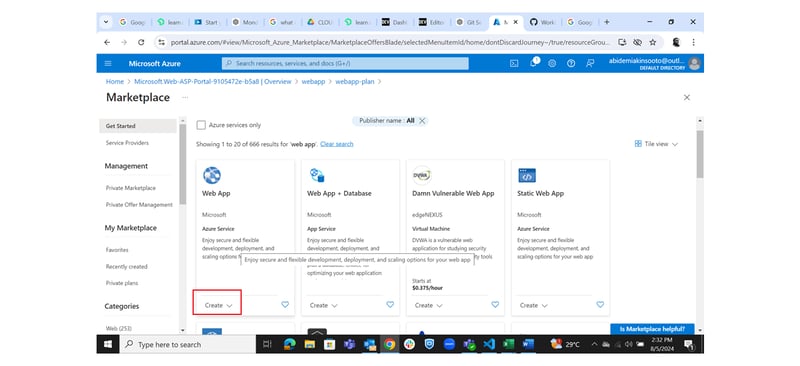Select Get Started in sidebar
The height and width of the screenshot is (366, 800).
coord(138,126)
